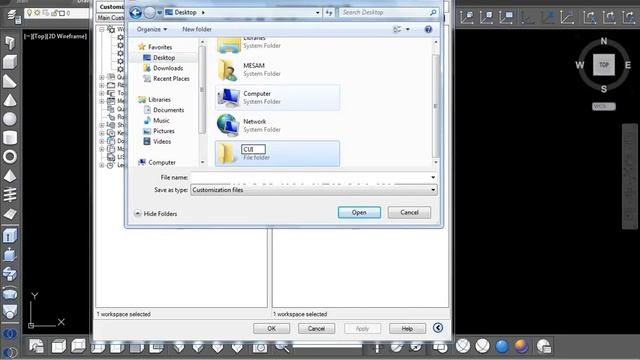This screenshot has width=640, height=360.
Task: Open the Organize menu dropdown
Action: pos(152,29)
